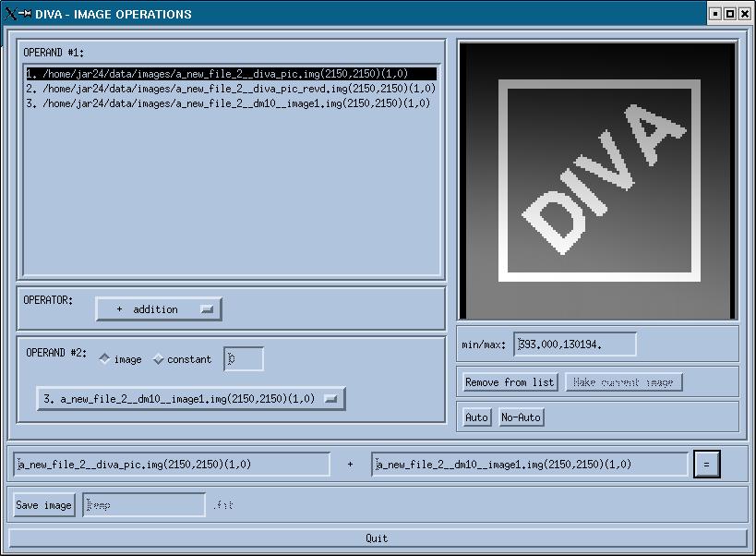The height and width of the screenshot is (556, 756).
Task: Select the image radio button for Operand #2
Action: [x=104, y=359]
